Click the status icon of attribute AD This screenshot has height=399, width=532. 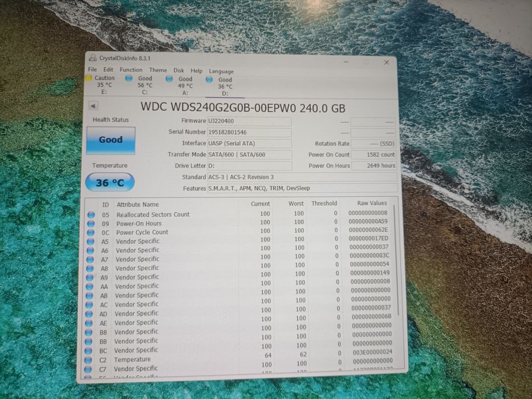click(89, 314)
